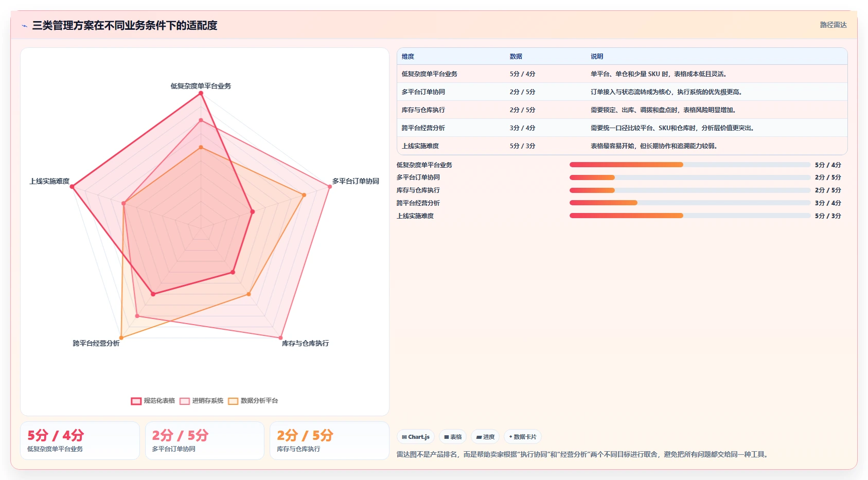Click the radar axis label 多平台订单协同
Screen dimensions: 868x480
pyautogui.click(x=356, y=181)
